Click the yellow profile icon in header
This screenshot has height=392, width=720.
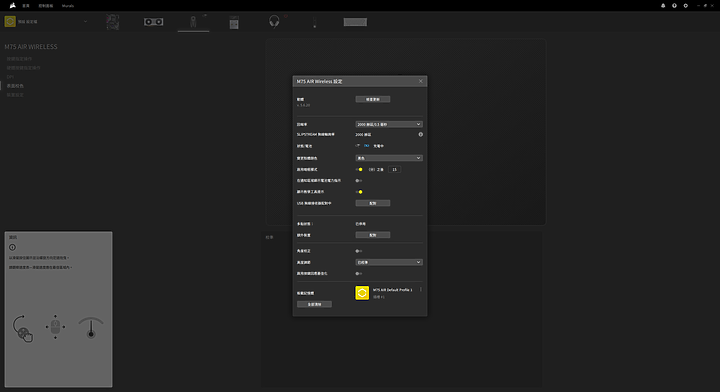pos(10,22)
